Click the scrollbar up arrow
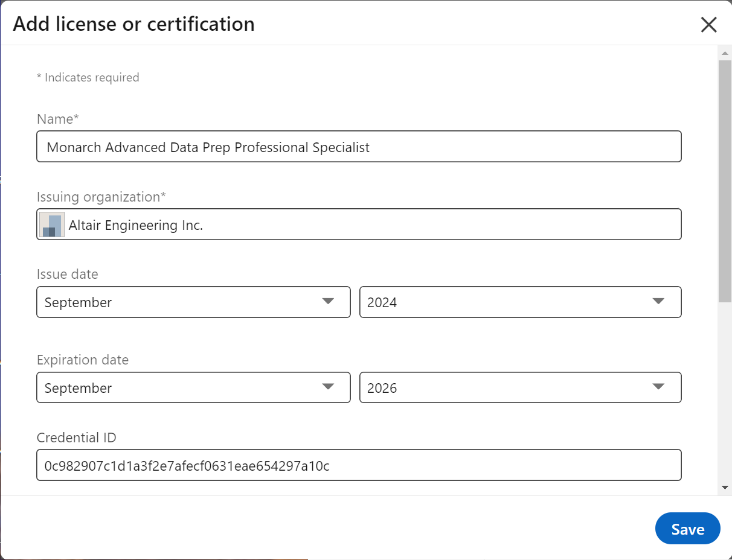The width and height of the screenshot is (732, 560). 725,54
